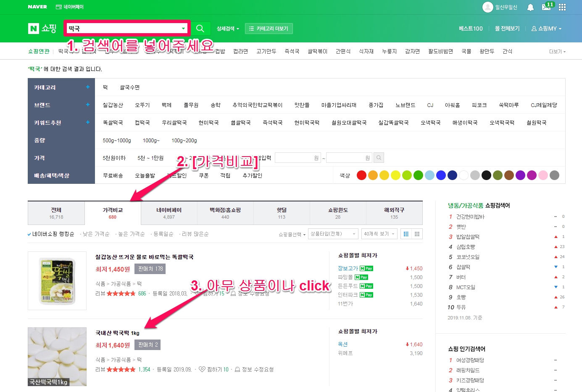Image resolution: width=582 pixels, height=392 pixels.
Task: Sort by 높은 가격순
Action: click(132, 234)
